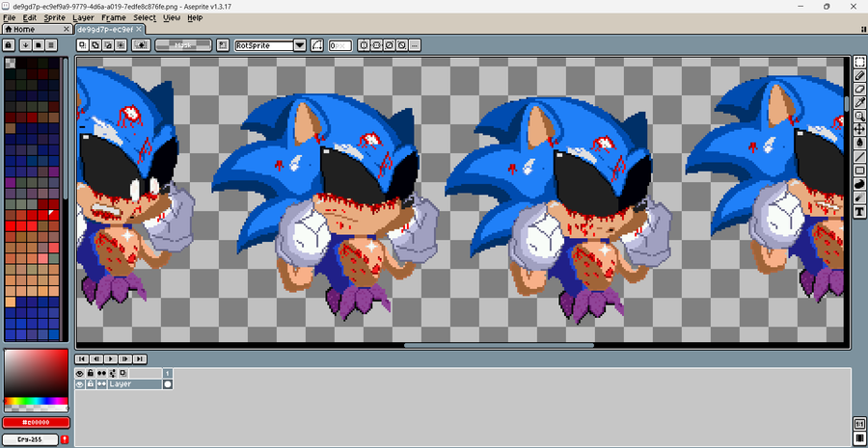Select the Rectangle shape tool
Image resolution: width=868 pixels, height=448 pixels.
coord(859,170)
